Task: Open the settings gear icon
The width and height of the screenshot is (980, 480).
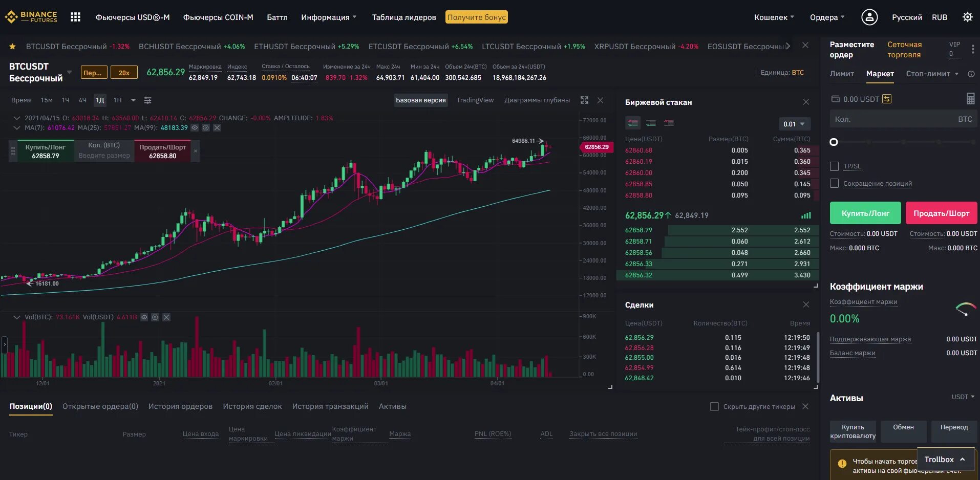Action: (x=967, y=17)
